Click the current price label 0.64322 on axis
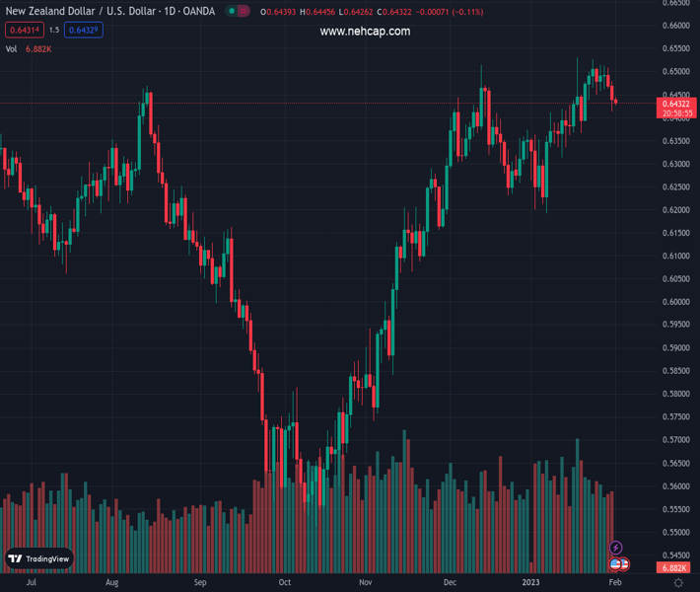The image size is (700, 592). (675, 104)
